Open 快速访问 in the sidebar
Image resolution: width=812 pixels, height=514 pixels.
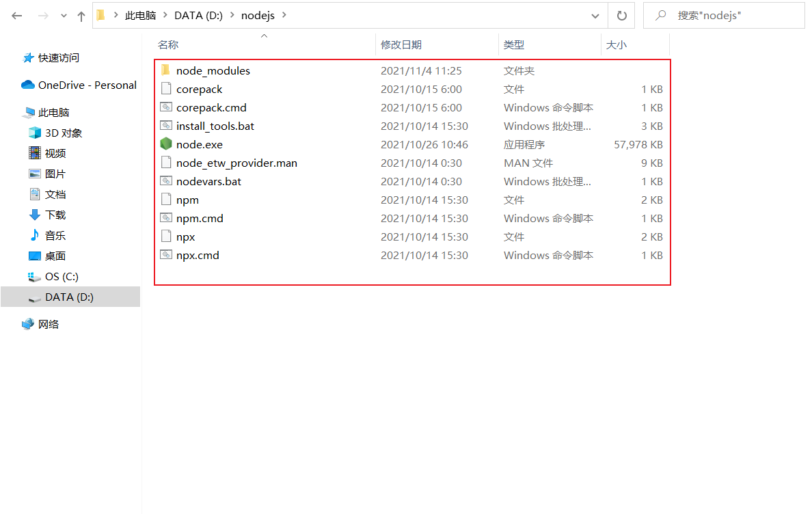tap(59, 58)
